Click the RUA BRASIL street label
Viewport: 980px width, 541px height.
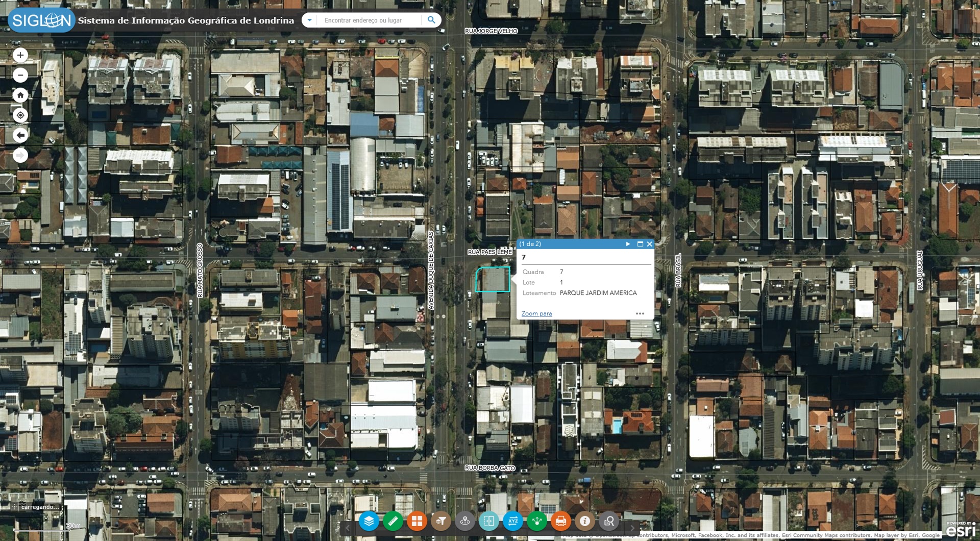pos(678,270)
